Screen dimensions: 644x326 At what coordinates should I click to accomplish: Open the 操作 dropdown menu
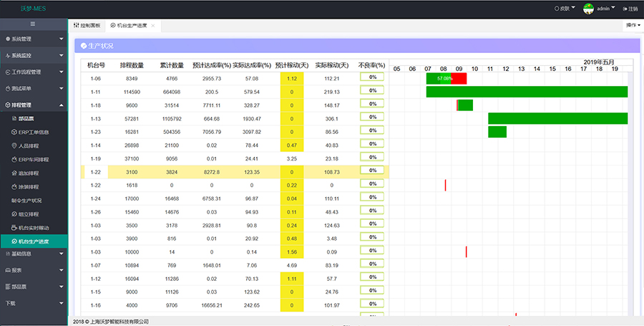coord(633,25)
